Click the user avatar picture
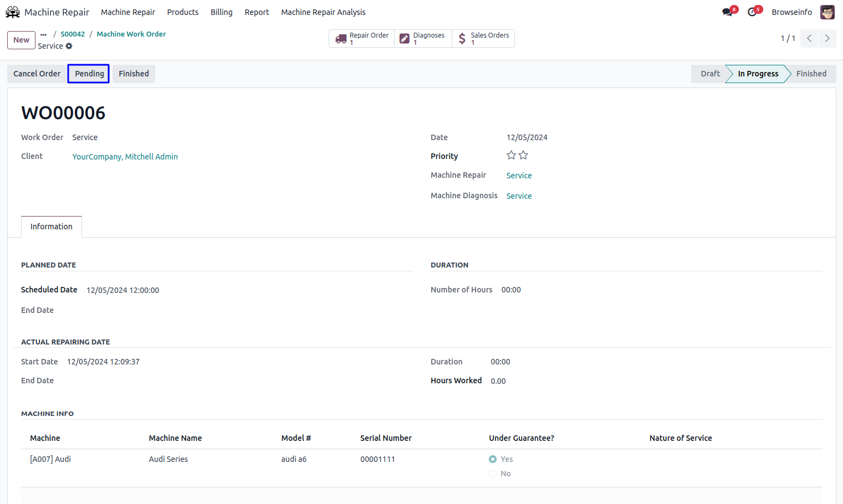The image size is (843, 504). coord(827,12)
